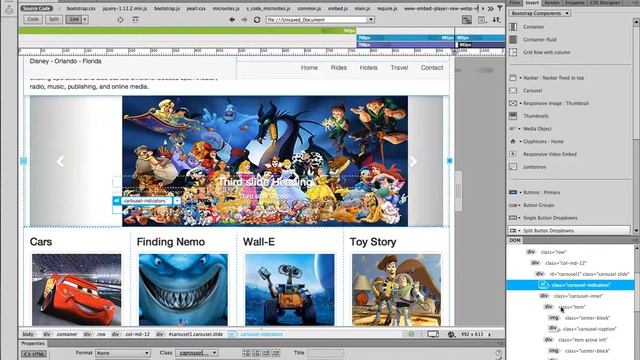640x360 pixels.
Task: Switch to the Files panel tab
Action: 515,2
